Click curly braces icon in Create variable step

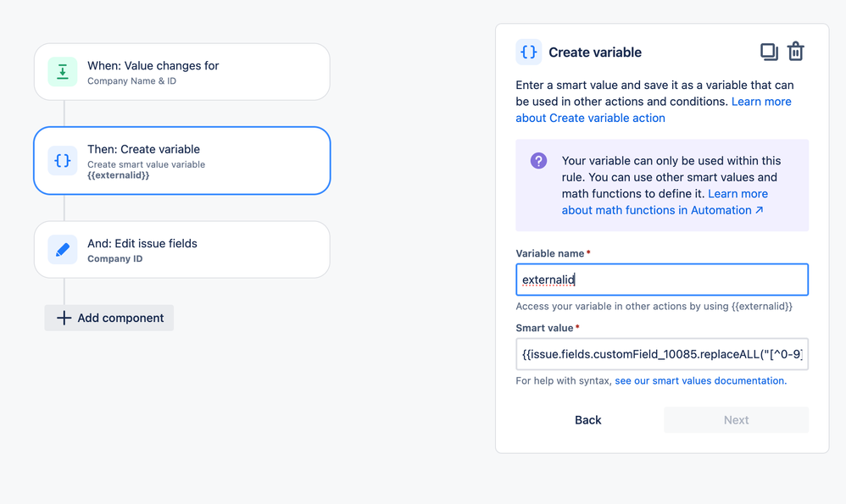(x=63, y=161)
